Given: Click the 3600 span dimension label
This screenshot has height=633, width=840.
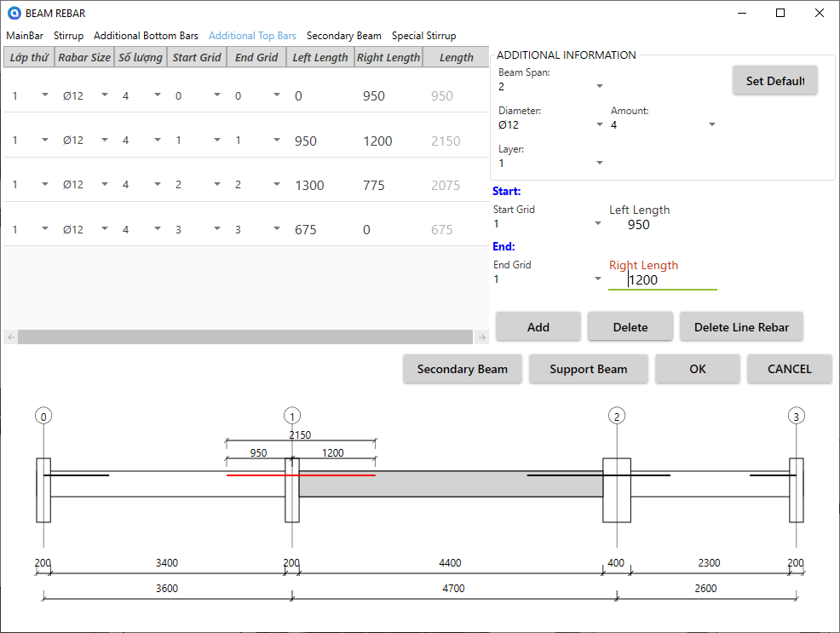Looking at the screenshot, I should 167,588.
